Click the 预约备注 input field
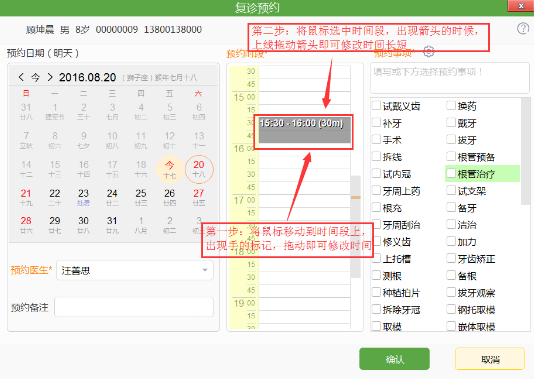Viewport: 534px width, 379px height. [134, 307]
